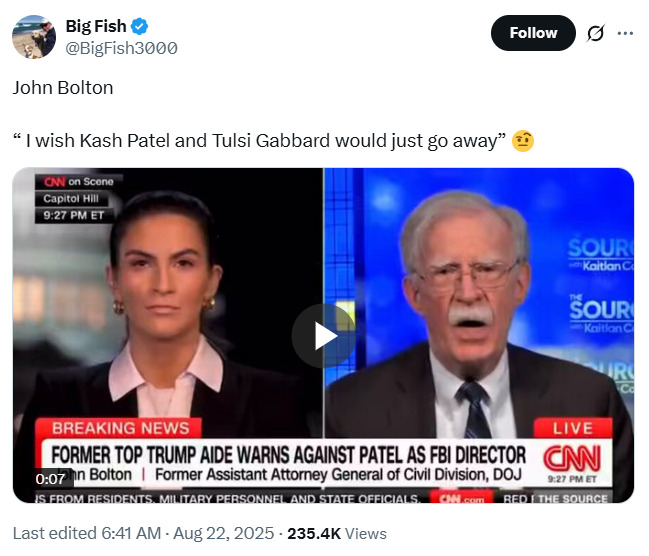Click the CNN.com ticker logo
649x556 pixels.
click(x=462, y=498)
